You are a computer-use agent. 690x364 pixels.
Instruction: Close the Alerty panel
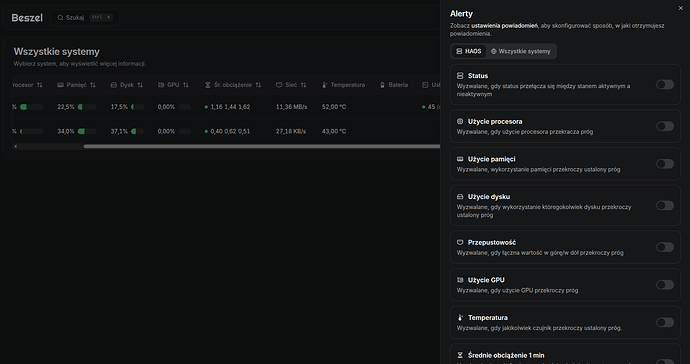click(x=680, y=8)
